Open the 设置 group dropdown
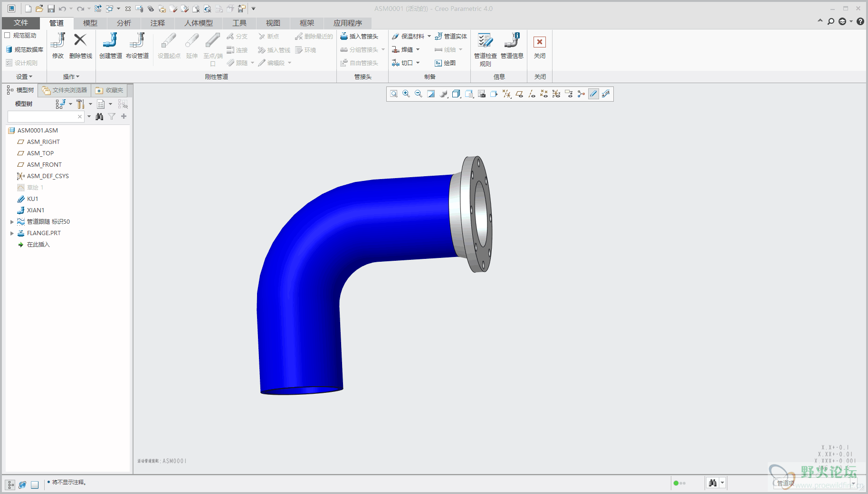Image resolution: width=868 pixels, height=494 pixels. pos(24,76)
